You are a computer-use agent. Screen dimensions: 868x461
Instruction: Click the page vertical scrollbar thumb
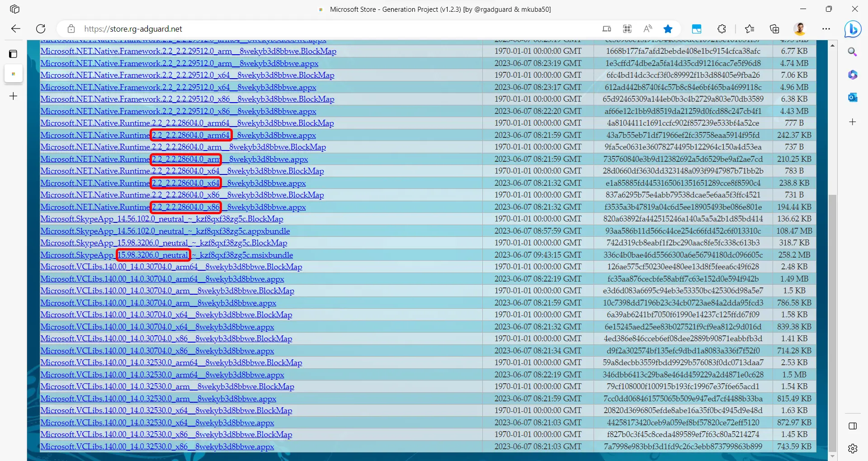[x=832, y=323]
